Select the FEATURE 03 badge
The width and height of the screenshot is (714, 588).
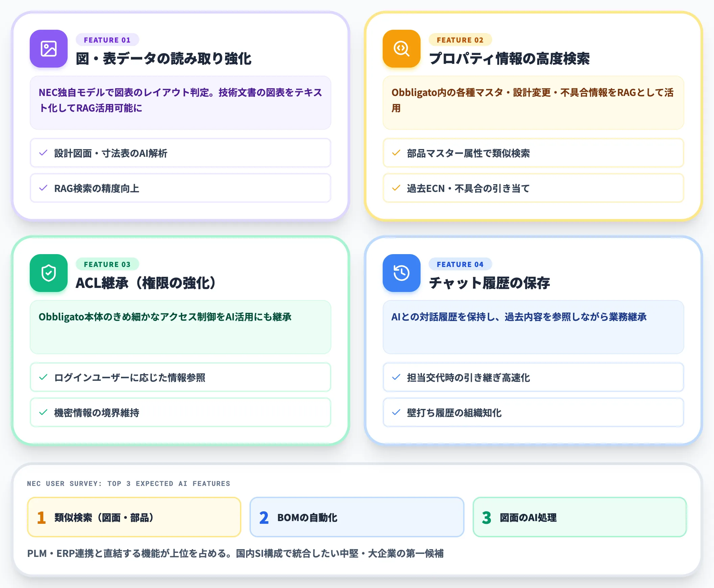[x=107, y=264]
